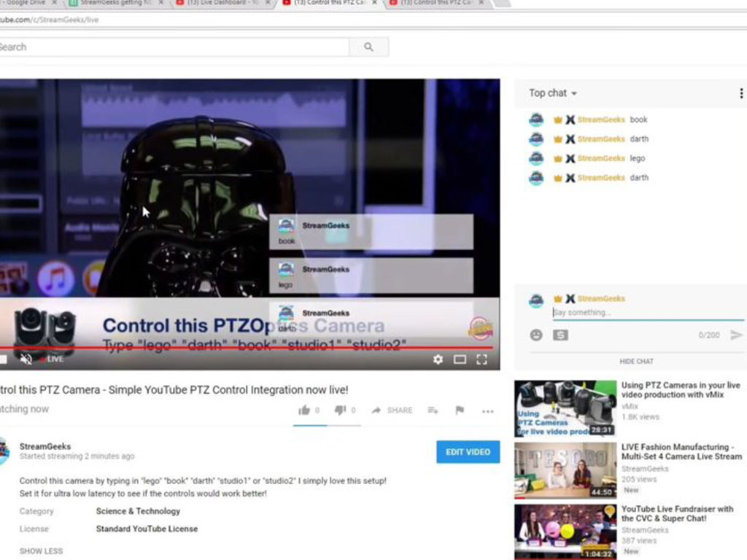Screen dimensions: 747x560
Task: Close the StreamGeeks getting browser tab
Action: coord(160,3)
